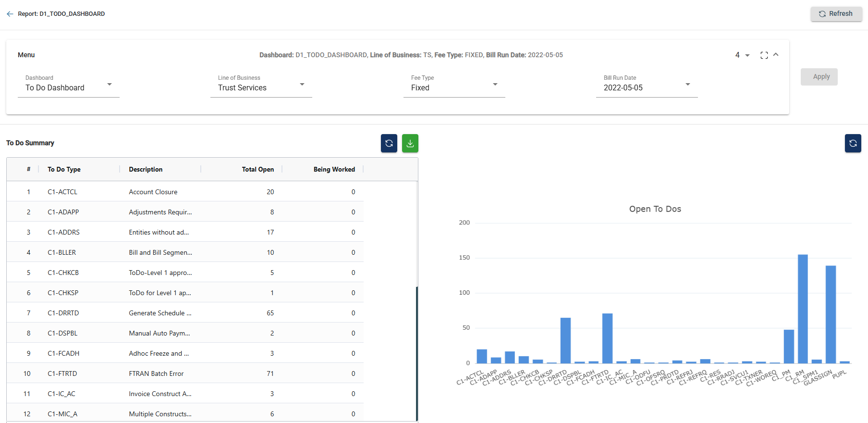Viewport: 868px width, 423px height.
Task: Change the column count selector showing 4
Action: pos(742,55)
